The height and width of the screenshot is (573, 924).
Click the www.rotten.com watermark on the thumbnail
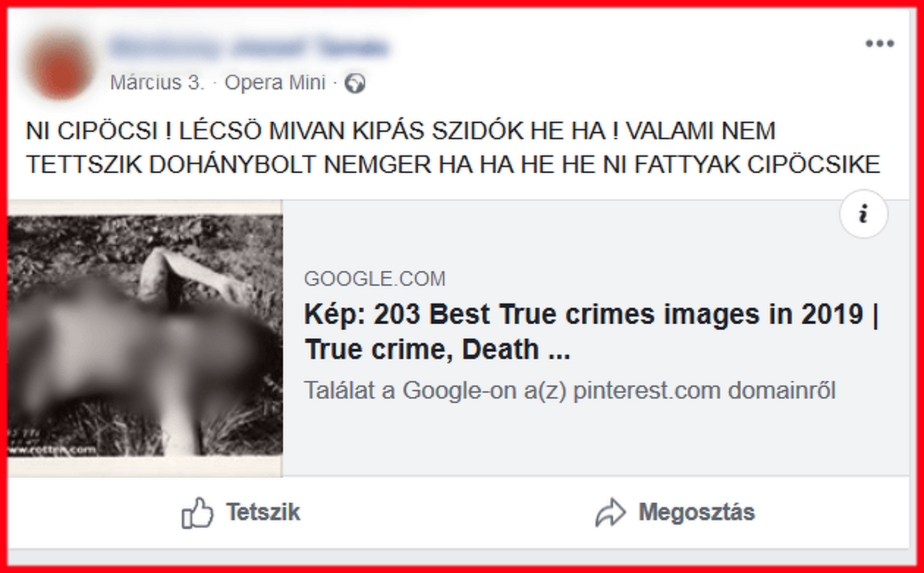[x=51, y=450]
